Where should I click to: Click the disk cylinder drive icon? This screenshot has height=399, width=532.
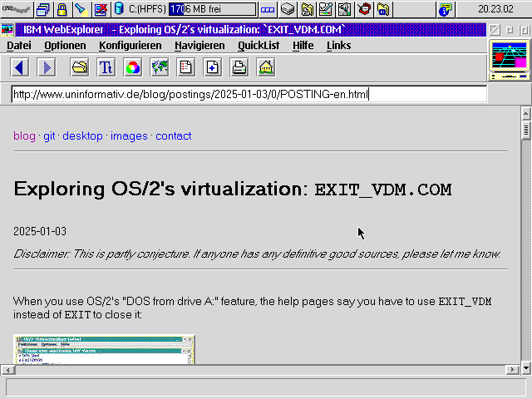click(x=119, y=8)
